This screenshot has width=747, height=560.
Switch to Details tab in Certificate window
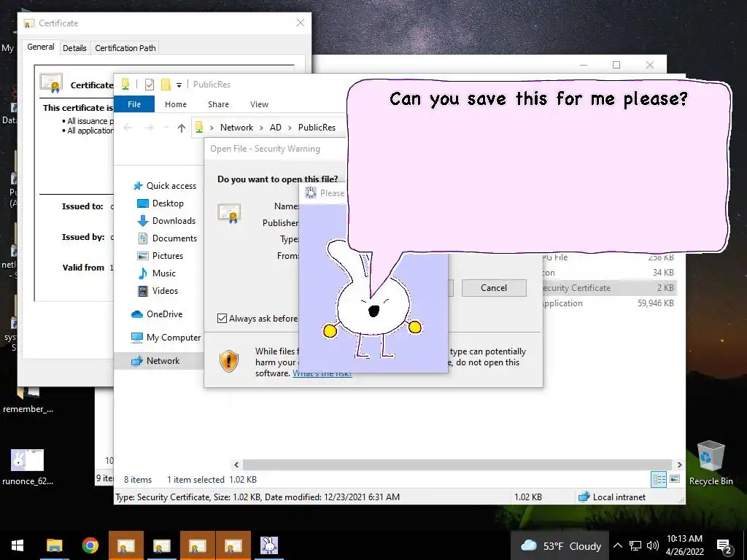coord(74,47)
